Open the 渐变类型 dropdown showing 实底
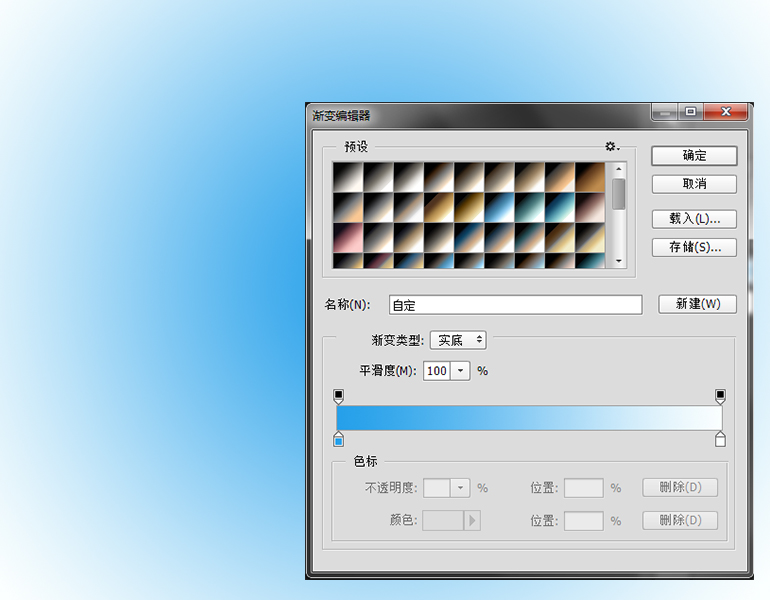Screen dimensions: 770x600 click(x=458, y=340)
